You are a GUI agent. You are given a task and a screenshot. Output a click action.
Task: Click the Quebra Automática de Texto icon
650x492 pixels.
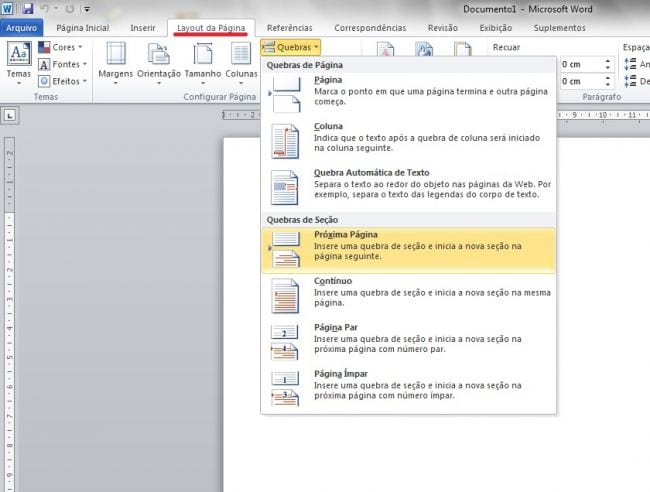point(285,188)
